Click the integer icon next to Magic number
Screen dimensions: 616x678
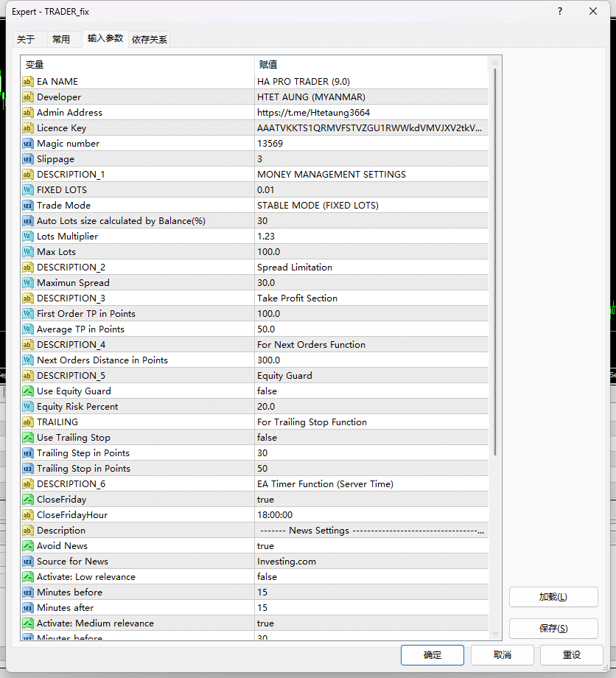[27, 144]
